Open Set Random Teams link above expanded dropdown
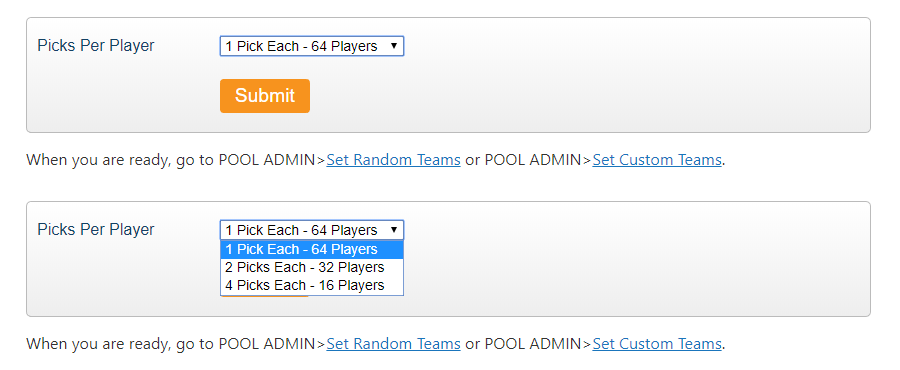This screenshot has width=900, height=370. (393, 160)
